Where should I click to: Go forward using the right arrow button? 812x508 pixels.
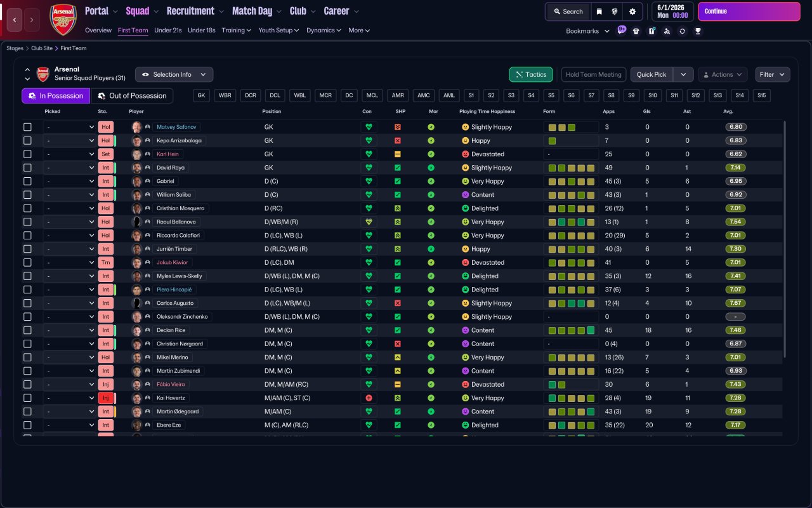32,20
